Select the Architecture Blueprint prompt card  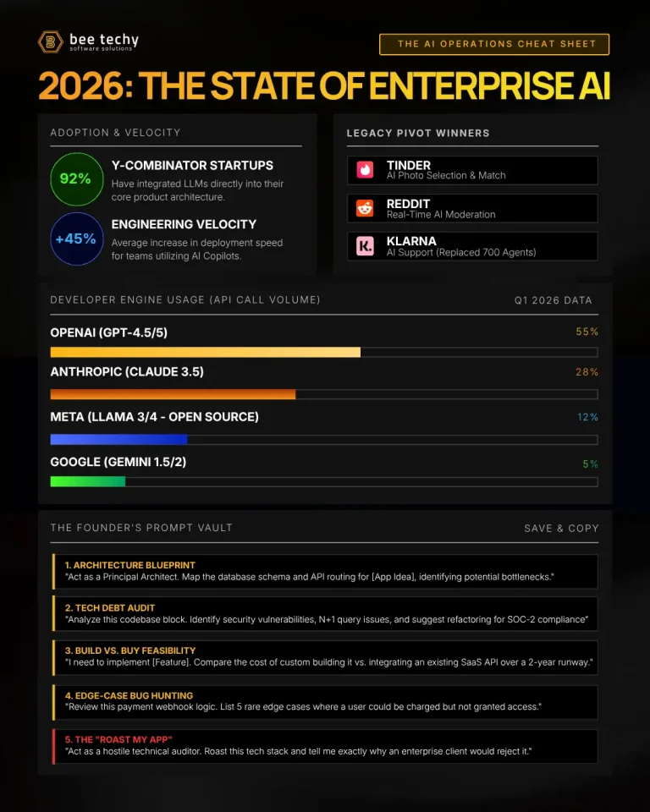coord(325,570)
